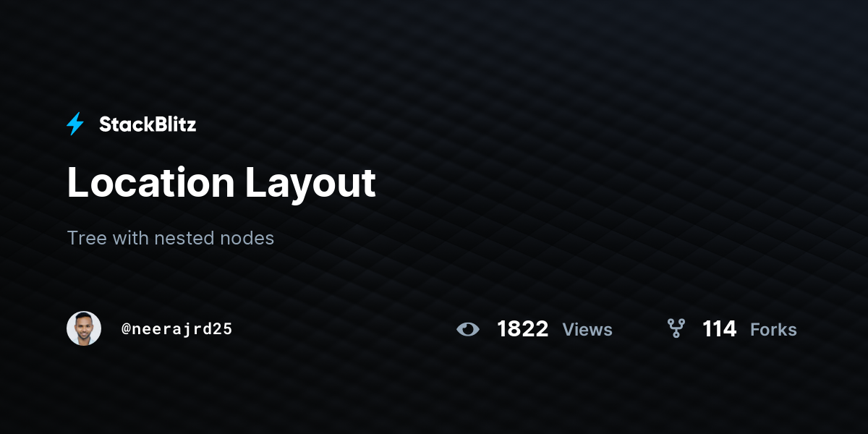Click the word Layout in the title
Viewport: 868px width, 434px height.
pyautogui.click(x=310, y=185)
